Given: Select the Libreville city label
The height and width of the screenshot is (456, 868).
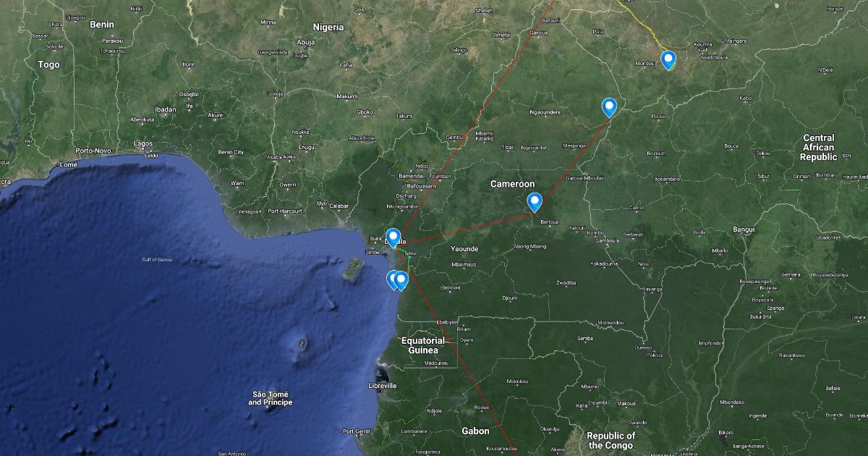Looking at the screenshot, I should (382, 386).
